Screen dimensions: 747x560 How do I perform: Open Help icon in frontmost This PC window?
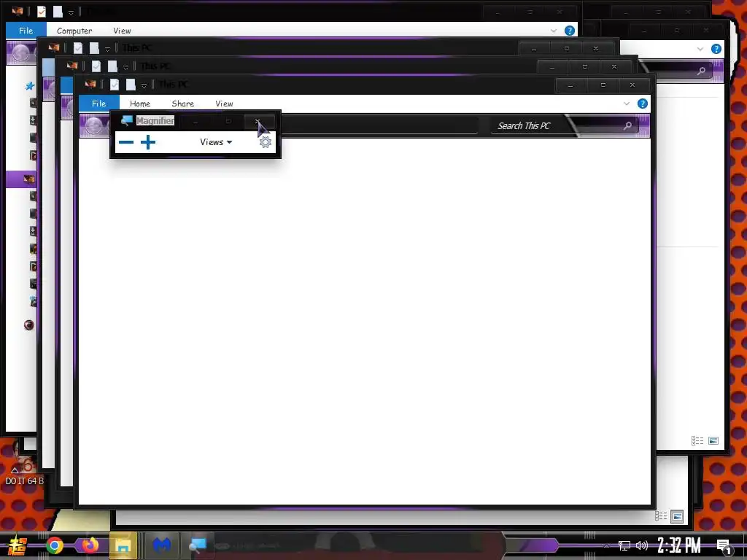point(643,104)
